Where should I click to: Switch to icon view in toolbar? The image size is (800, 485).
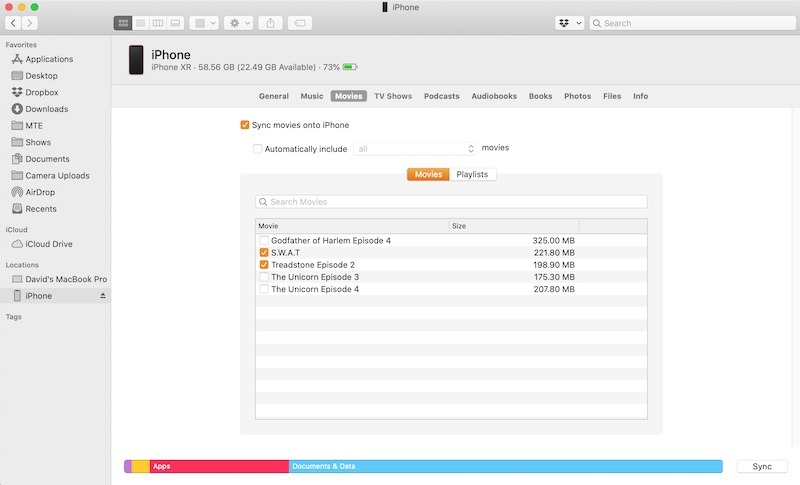pos(122,22)
